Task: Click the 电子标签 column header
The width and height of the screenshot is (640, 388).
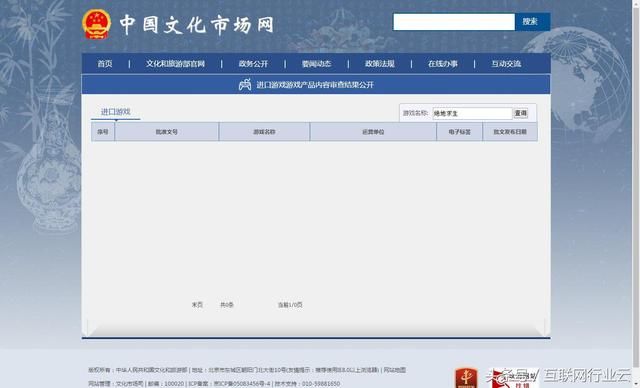Action: pyautogui.click(x=460, y=132)
